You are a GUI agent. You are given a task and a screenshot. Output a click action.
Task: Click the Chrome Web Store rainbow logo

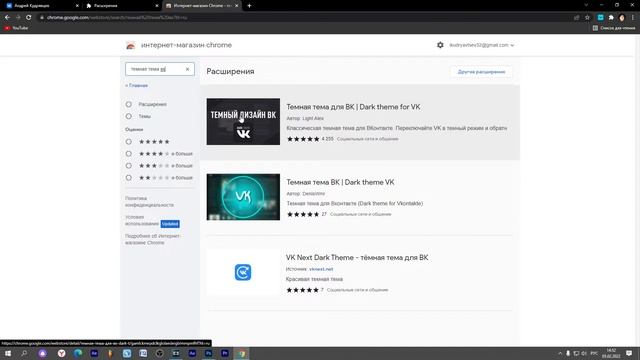click(x=131, y=45)
